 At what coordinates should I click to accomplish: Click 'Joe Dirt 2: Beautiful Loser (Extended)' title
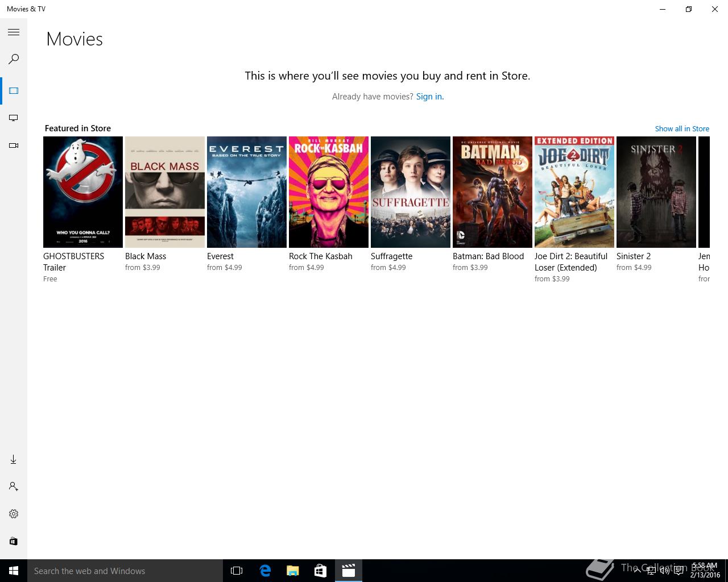571,262
